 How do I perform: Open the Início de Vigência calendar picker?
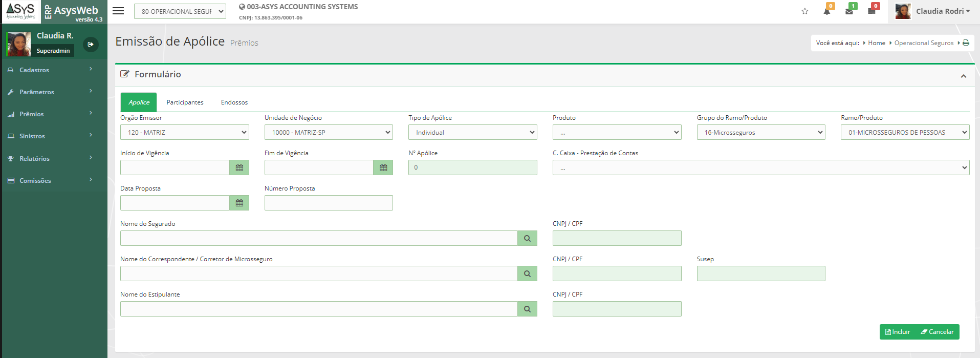tap(239, 167)
